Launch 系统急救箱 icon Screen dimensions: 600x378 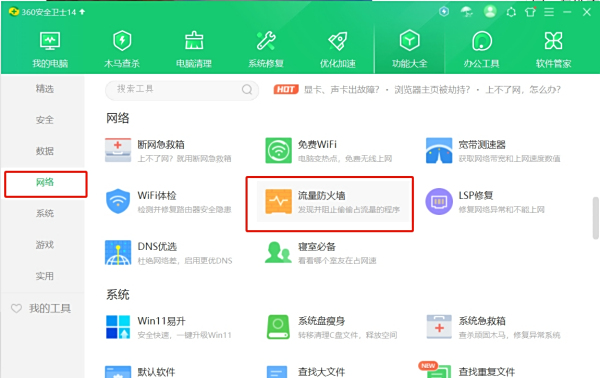439,327
